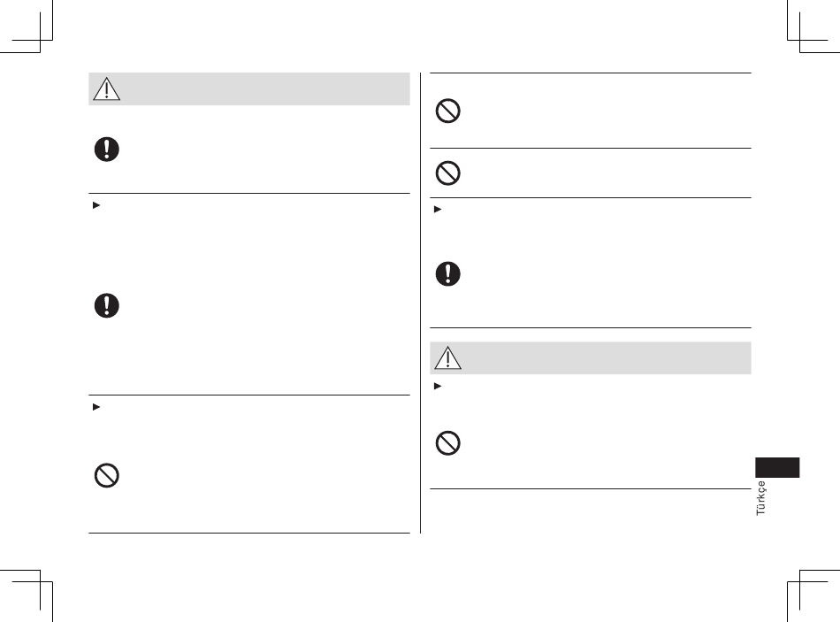Click the arrow bullet below the right warning header
Screen dimensions: 840x622
(436, 386)
